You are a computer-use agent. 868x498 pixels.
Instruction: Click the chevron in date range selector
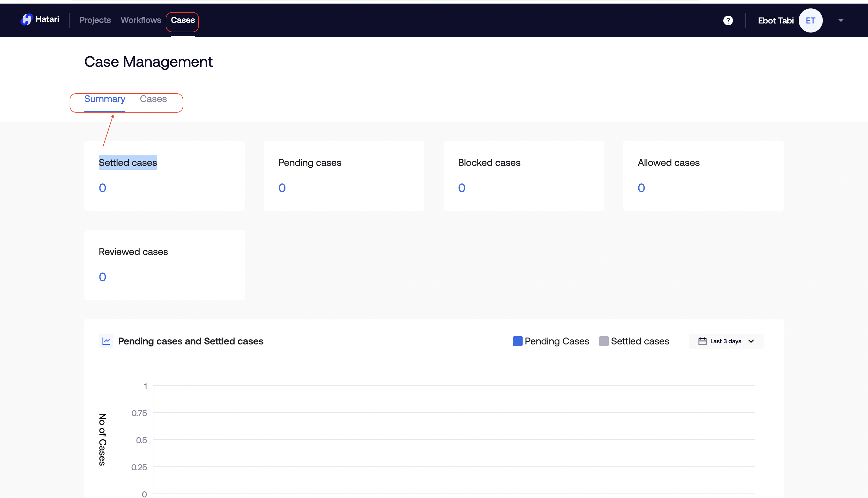click(751, 341)
